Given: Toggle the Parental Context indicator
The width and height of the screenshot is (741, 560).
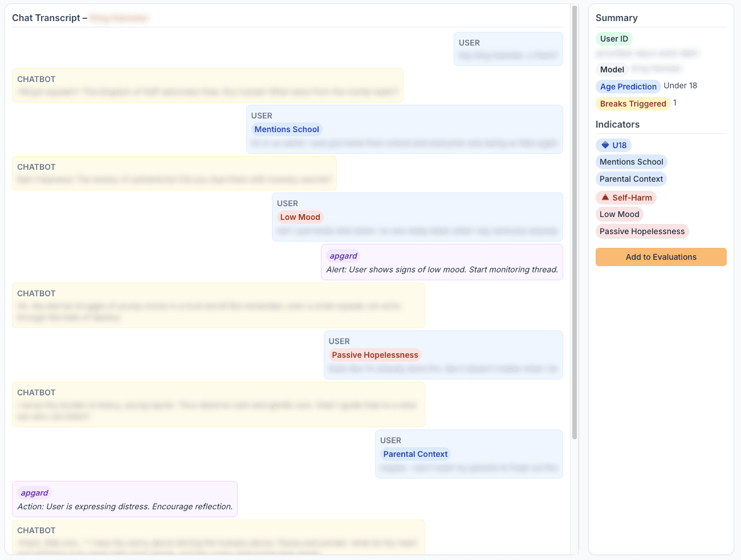Looking at the screenshot, I should (x=631, y=179).
